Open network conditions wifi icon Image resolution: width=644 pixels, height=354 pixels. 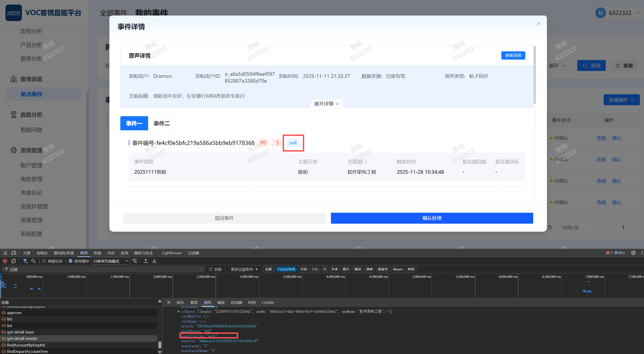pyautogui.click(x=134, y=261)
